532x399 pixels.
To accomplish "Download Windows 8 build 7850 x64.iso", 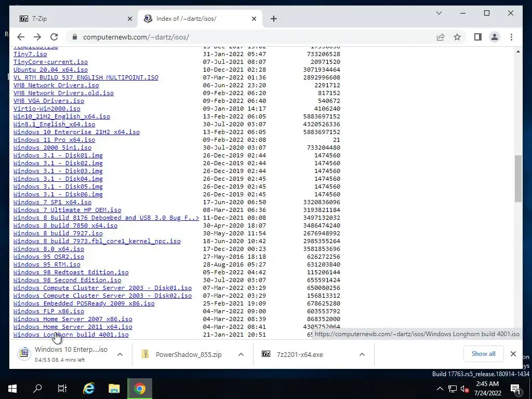I will click(x=65, y=225).
